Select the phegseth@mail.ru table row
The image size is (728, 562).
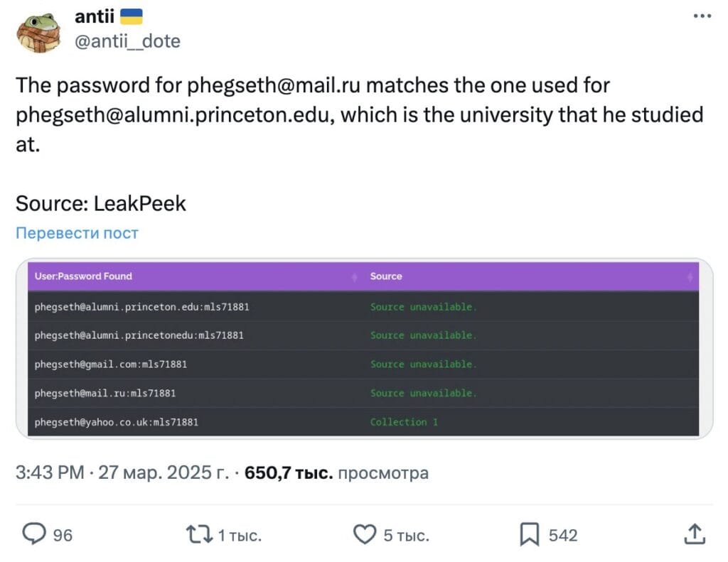[x=363, y=394]
